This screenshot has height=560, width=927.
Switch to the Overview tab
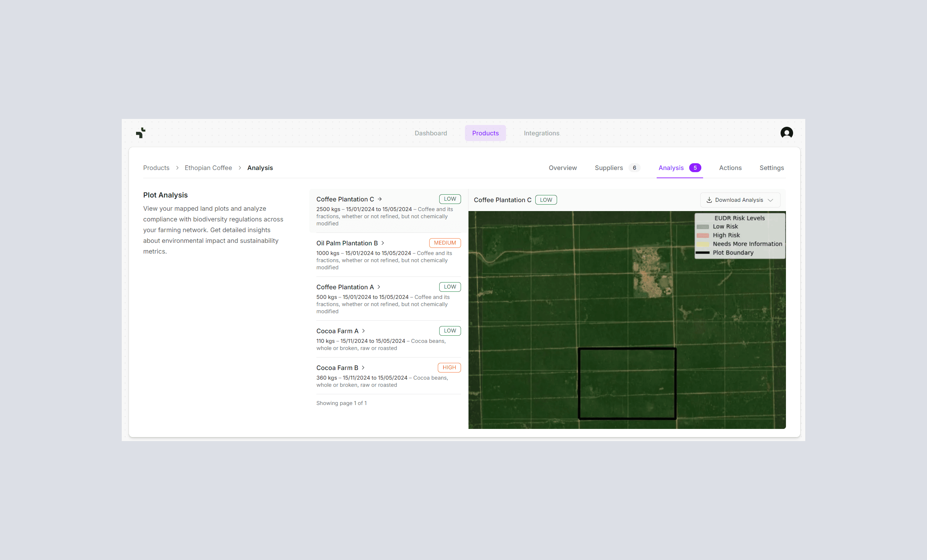pos(562,168)
